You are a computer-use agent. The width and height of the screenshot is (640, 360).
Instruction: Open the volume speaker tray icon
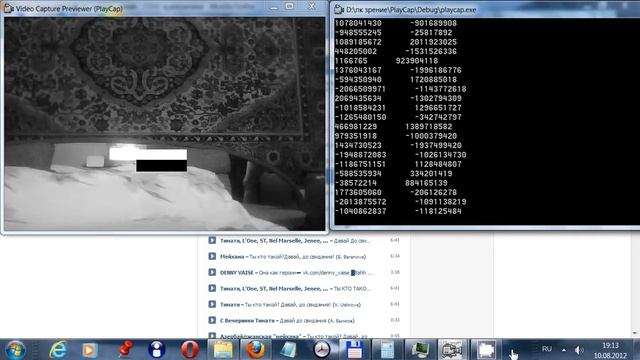coord(579,350)
